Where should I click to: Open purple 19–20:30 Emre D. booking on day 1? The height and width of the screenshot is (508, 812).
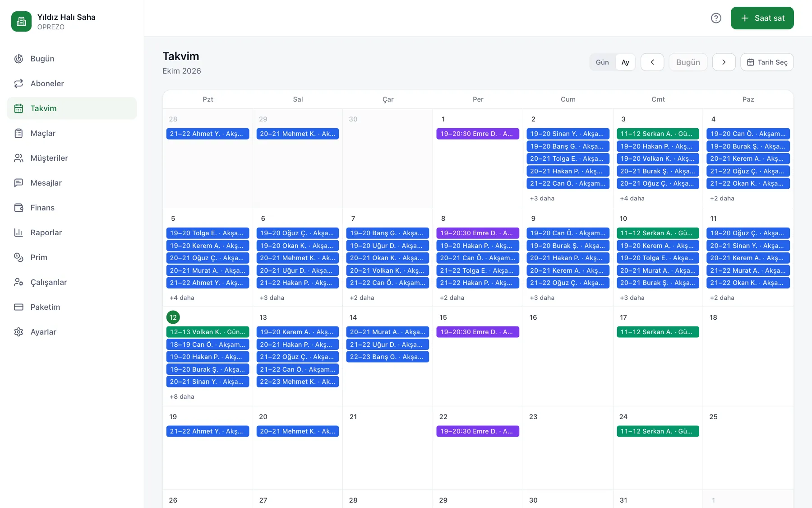(x=478, y=134)
